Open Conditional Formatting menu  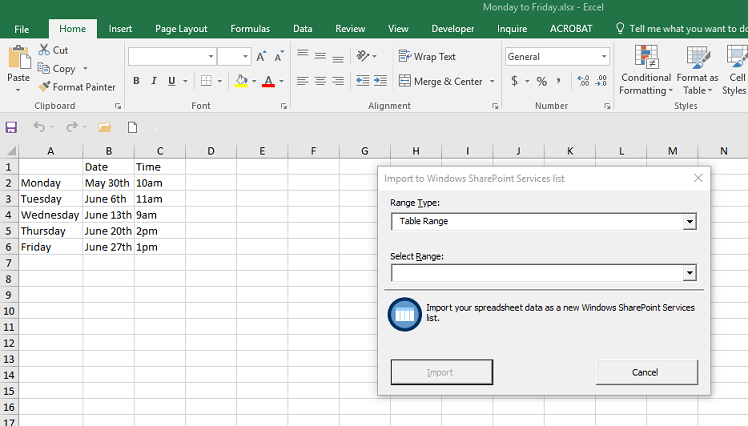(645, 70)
